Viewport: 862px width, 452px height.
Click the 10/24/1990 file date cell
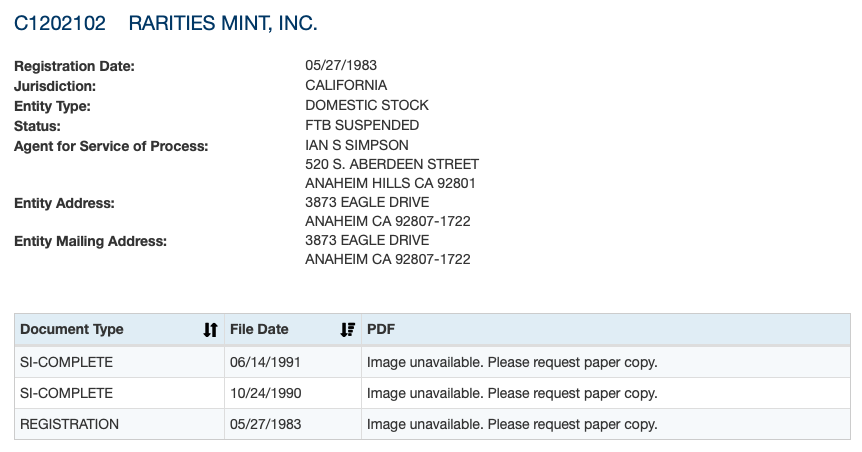[260, 393]
